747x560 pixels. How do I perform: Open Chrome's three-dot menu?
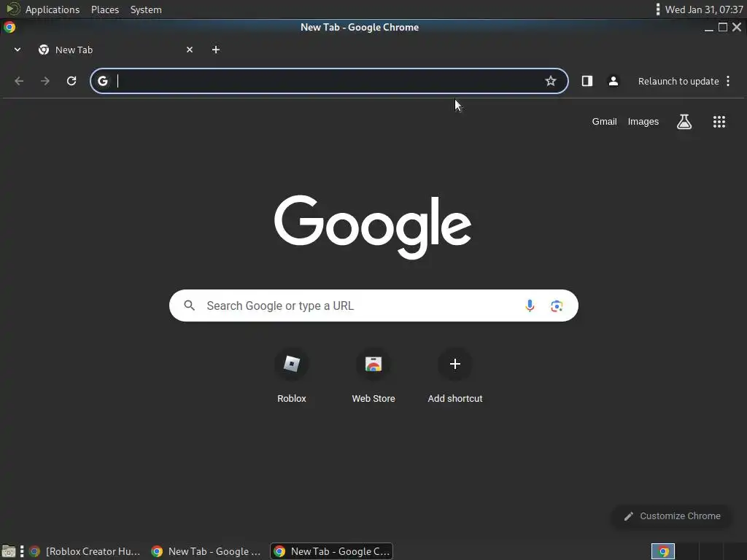point(728,81)
